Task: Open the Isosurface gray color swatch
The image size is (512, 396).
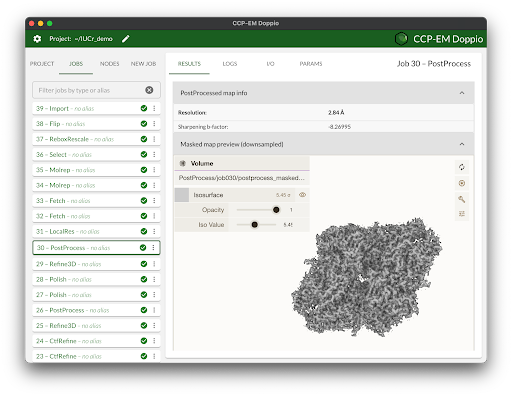Action: tap(182, 195)
